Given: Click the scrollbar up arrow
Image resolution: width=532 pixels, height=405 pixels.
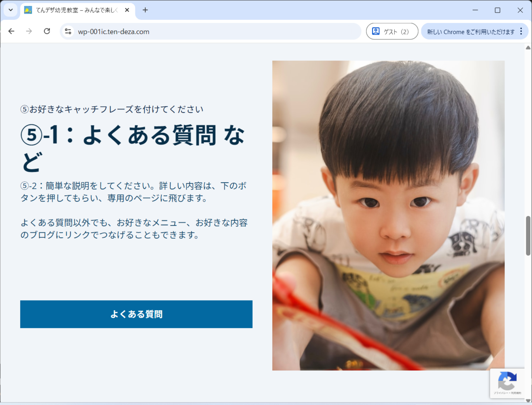Looking at the screenshot, I should click(528, 48).
